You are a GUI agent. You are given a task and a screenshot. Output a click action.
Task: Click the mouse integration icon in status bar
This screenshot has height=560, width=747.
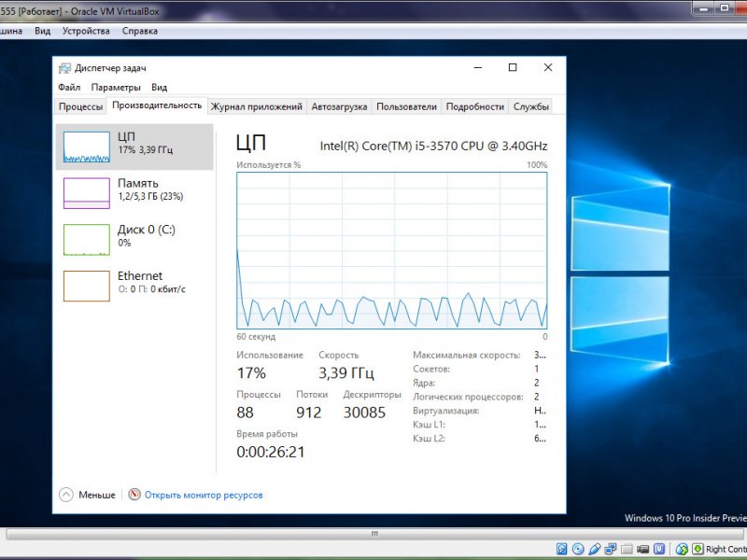point(682,549)
